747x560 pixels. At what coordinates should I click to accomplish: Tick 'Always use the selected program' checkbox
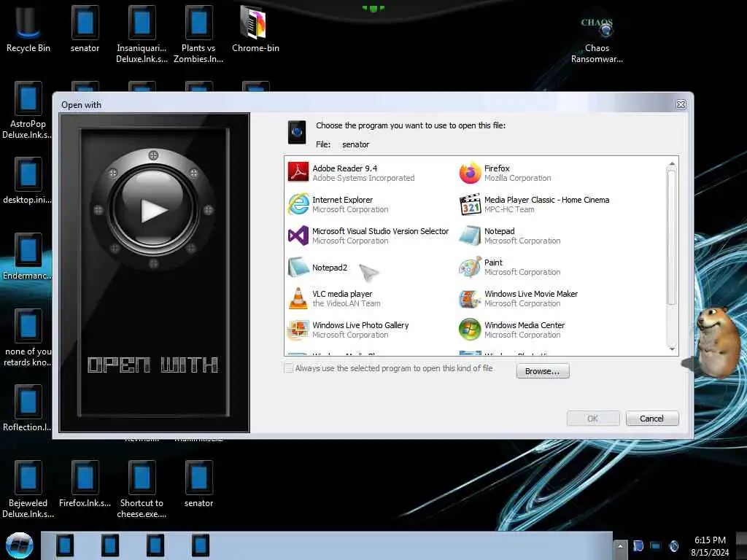point(288,368)
